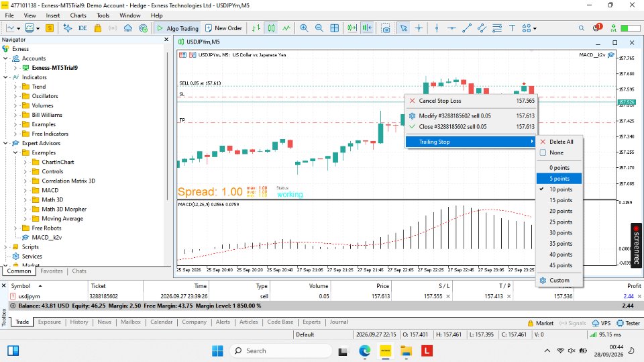Viewport: 644px width, 362px height.
Task: Close the position via Profit x icon
Action: [x=639, y=296]
